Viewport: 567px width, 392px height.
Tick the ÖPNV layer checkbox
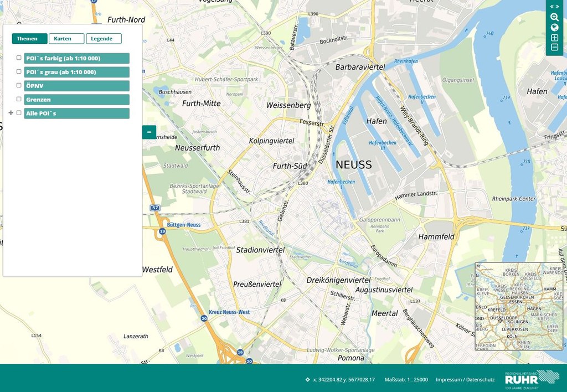pos(19,85)
